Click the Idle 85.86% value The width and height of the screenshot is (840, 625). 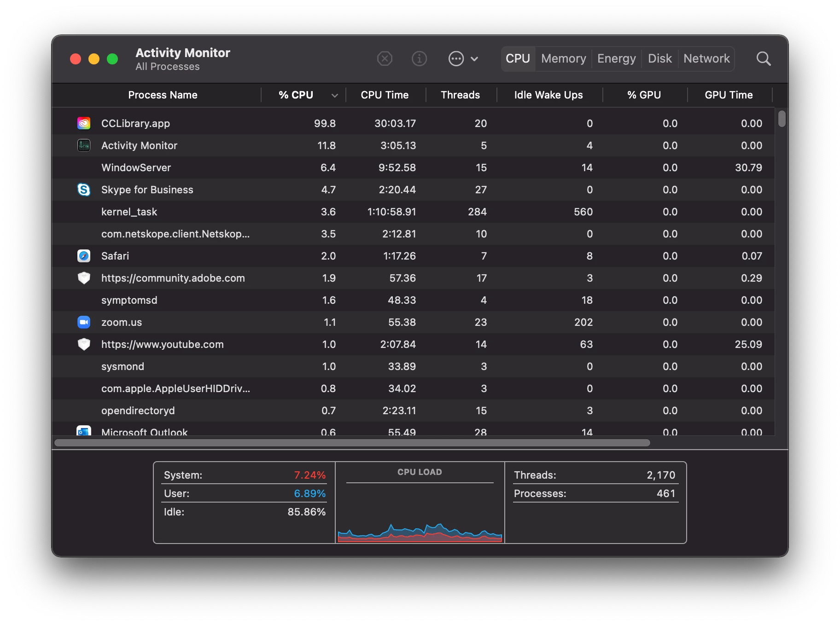pyautogui.click(x=306, y=512)
